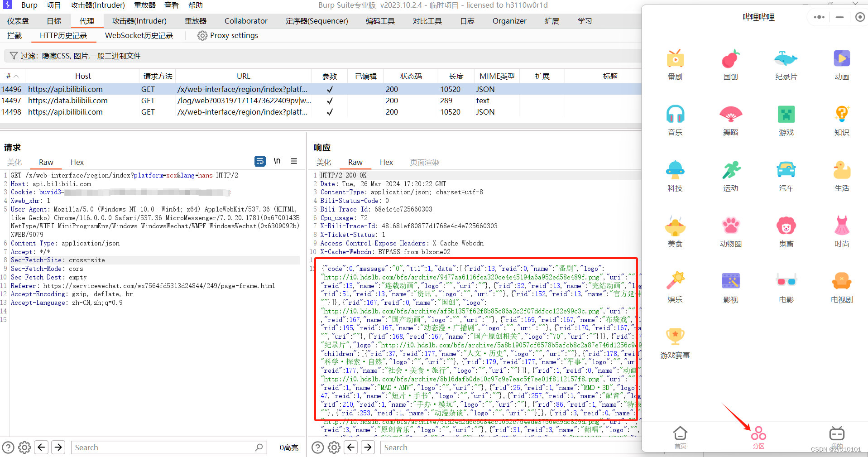Open request editor hamburger menu

point(294,161)
